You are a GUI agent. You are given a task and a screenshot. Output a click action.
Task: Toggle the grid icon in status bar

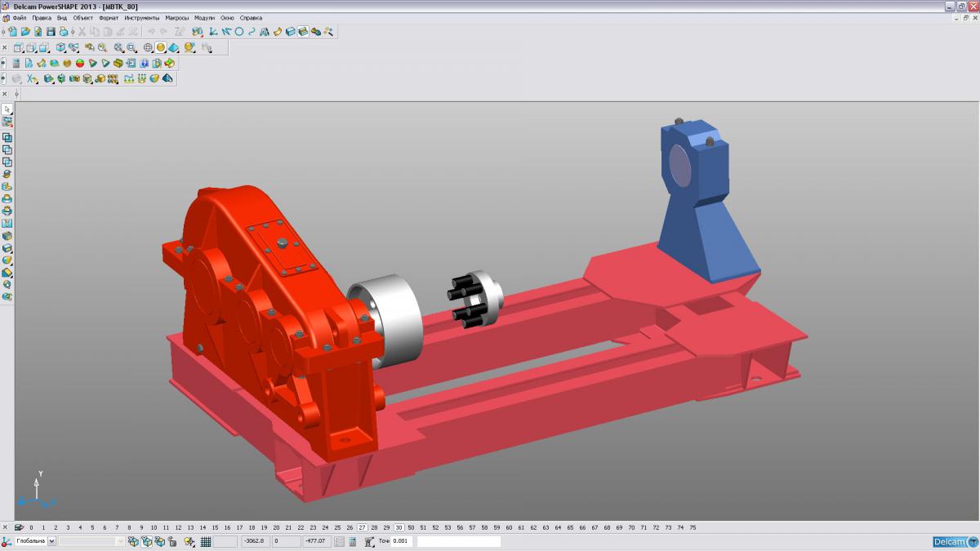tap(205, 541)
